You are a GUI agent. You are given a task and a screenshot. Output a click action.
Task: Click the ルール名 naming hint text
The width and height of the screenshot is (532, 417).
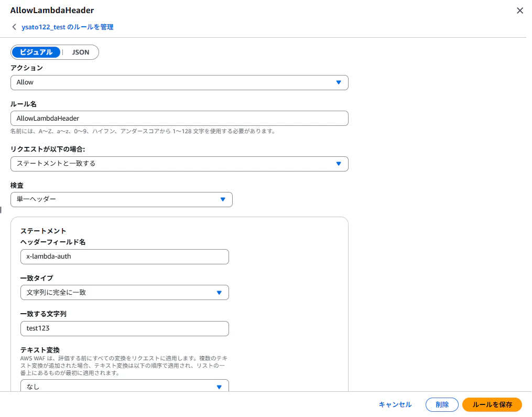143,131
